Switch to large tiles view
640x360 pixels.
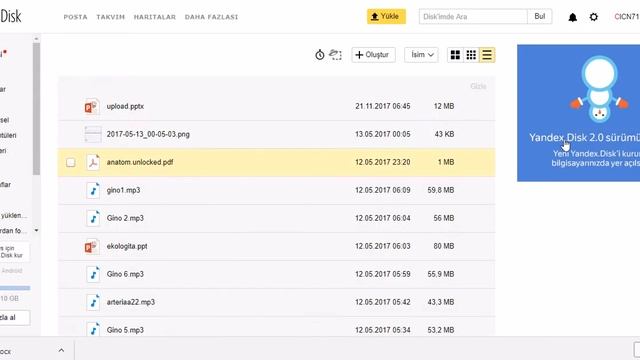click(x=455, y=55)
